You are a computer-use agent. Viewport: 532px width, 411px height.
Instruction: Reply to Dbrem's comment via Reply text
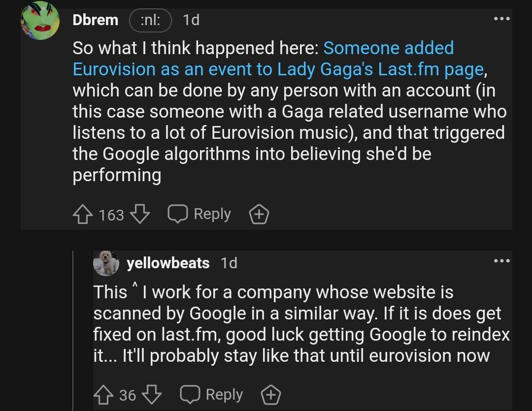[x=212, y=214]
